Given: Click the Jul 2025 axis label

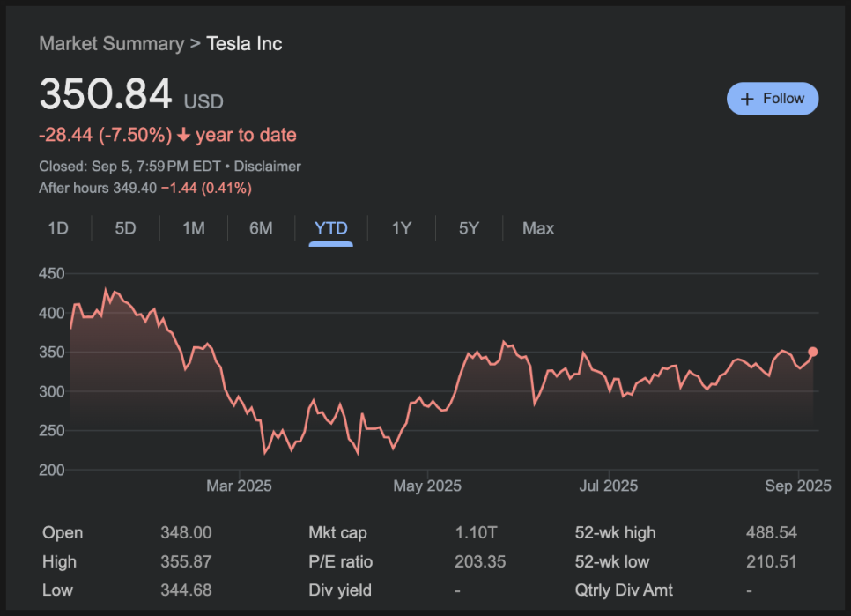Looking at the screenshot, I should pyautogui.click(x=609, y=486).
